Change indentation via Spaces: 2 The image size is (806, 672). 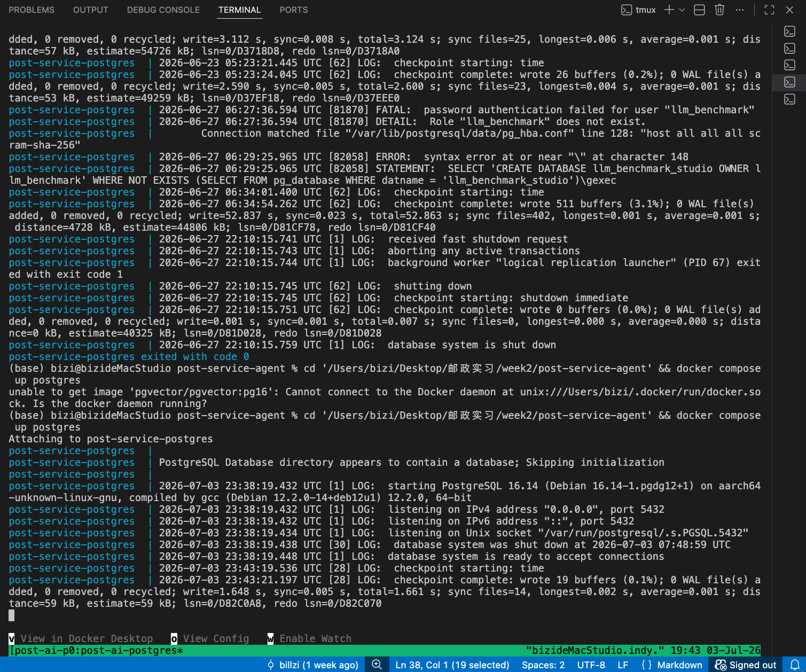pos(543,665)
